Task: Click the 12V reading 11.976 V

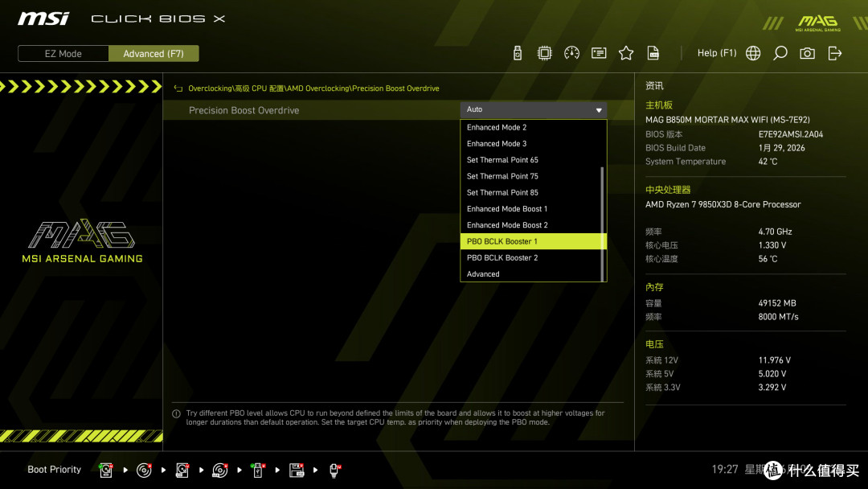Action: click(775, 360)
